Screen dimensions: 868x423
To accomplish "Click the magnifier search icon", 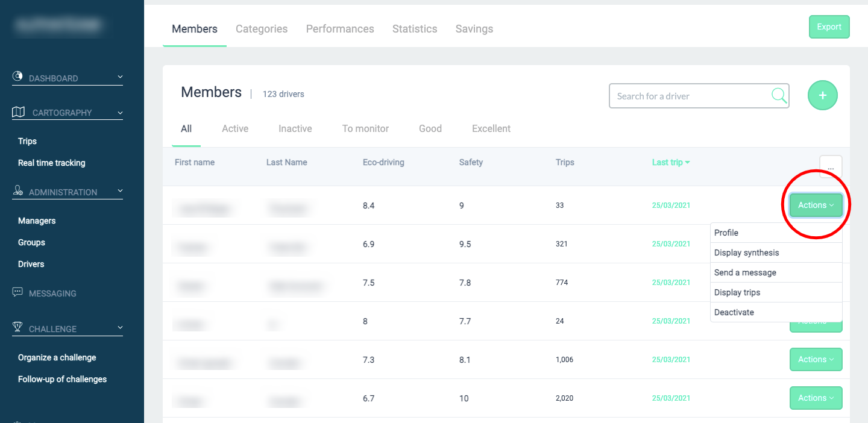I will 779,96.
